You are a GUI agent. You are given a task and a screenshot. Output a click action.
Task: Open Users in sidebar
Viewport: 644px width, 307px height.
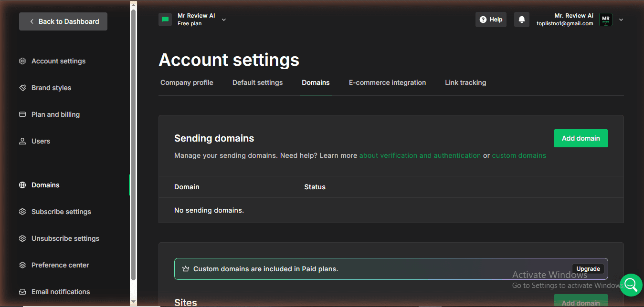click(x=41, y=141)
